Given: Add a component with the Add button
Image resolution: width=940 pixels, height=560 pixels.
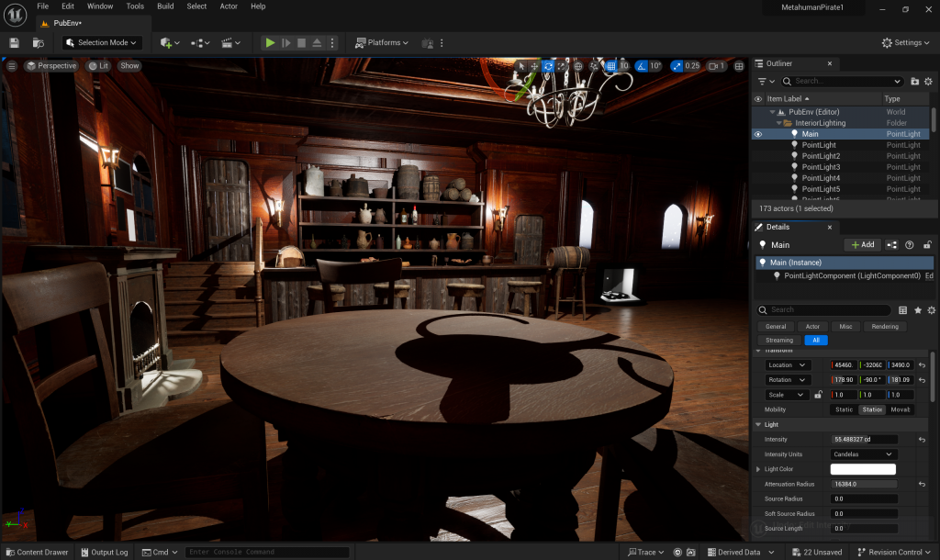Looking at the screenshot, I should click(863, 244).
